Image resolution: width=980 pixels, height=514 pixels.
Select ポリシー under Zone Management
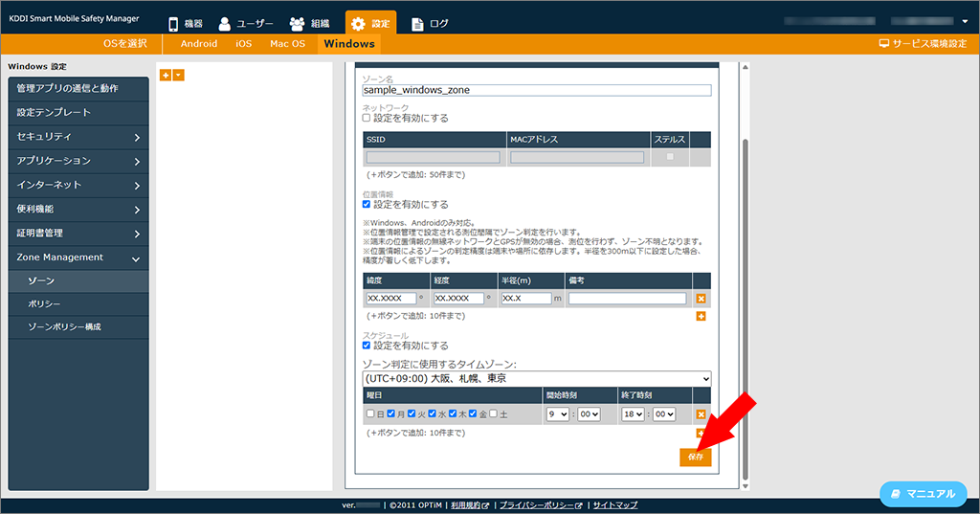[x=78, y=303]
